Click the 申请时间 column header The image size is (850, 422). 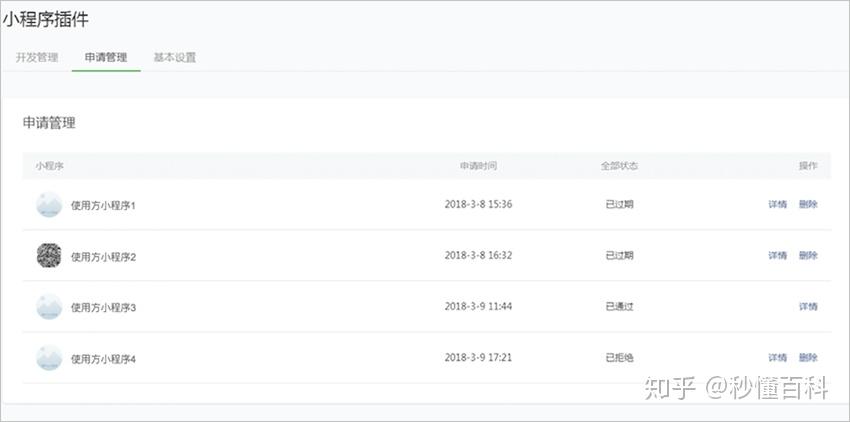(478, 166)
